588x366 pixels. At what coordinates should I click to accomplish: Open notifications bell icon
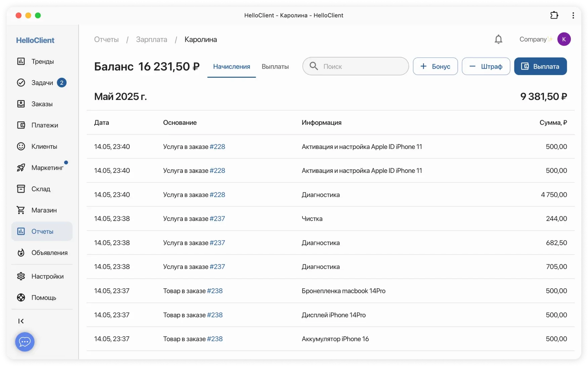(498, 39)
